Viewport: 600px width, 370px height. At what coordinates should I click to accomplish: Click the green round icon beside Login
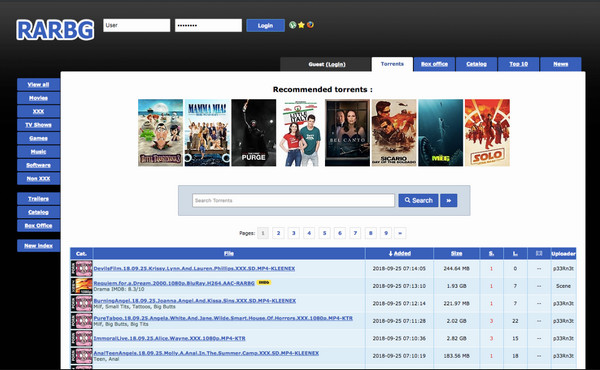[293, 25]
